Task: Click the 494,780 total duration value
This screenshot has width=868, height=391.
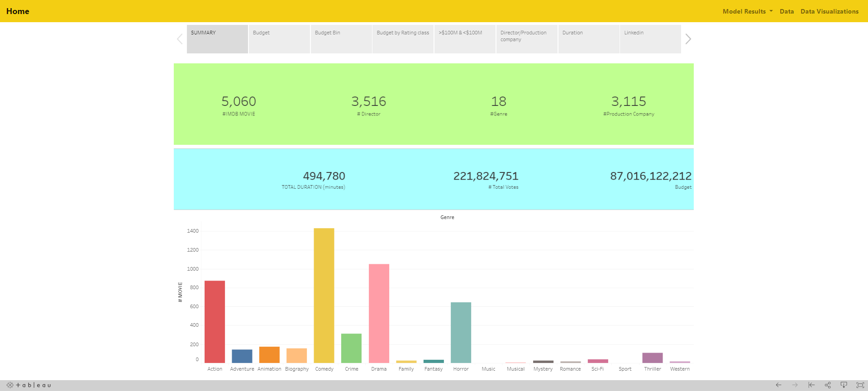Action: 324,176
